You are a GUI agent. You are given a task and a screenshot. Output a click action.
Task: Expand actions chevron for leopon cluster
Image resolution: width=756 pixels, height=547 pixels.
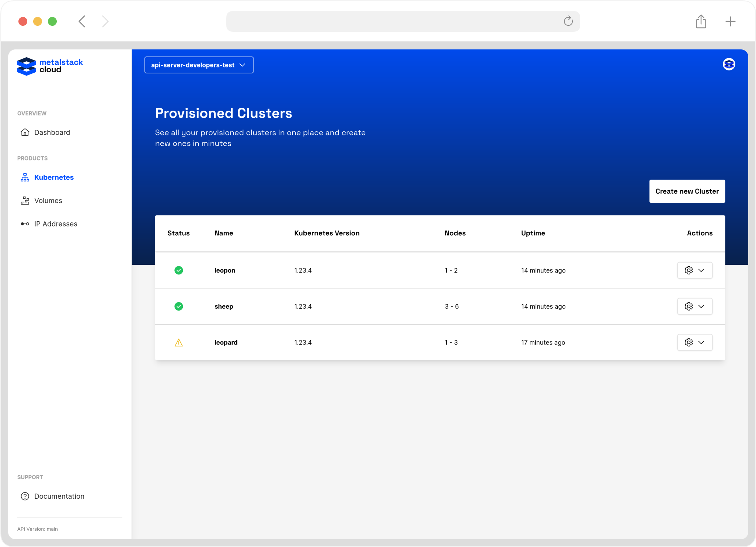click(701, 270)
